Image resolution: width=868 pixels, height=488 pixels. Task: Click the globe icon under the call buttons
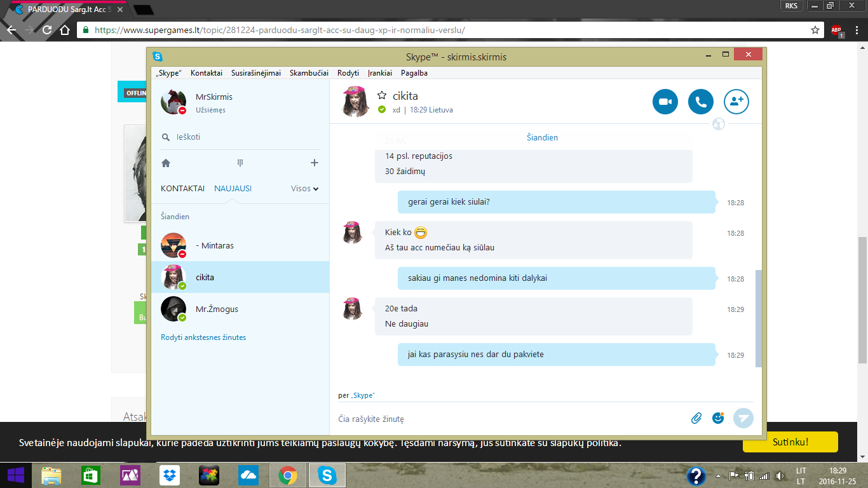pyautogui.click(x=719, y=124)
